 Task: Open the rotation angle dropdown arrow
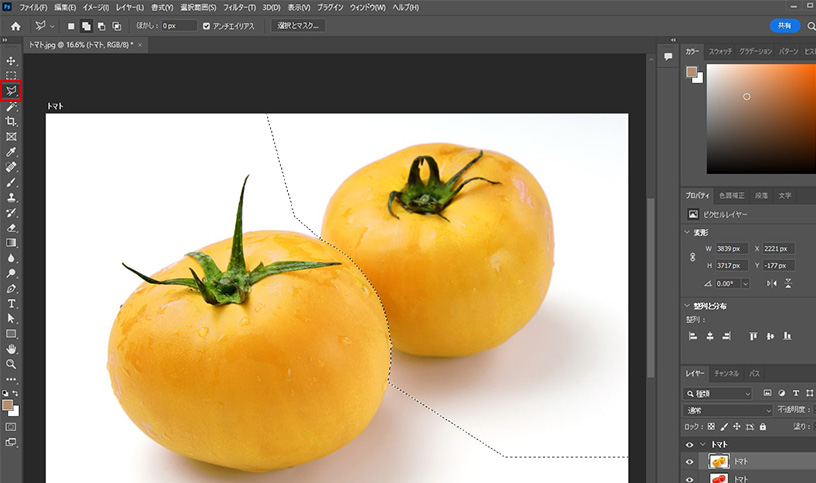click(x=745, y=284)
